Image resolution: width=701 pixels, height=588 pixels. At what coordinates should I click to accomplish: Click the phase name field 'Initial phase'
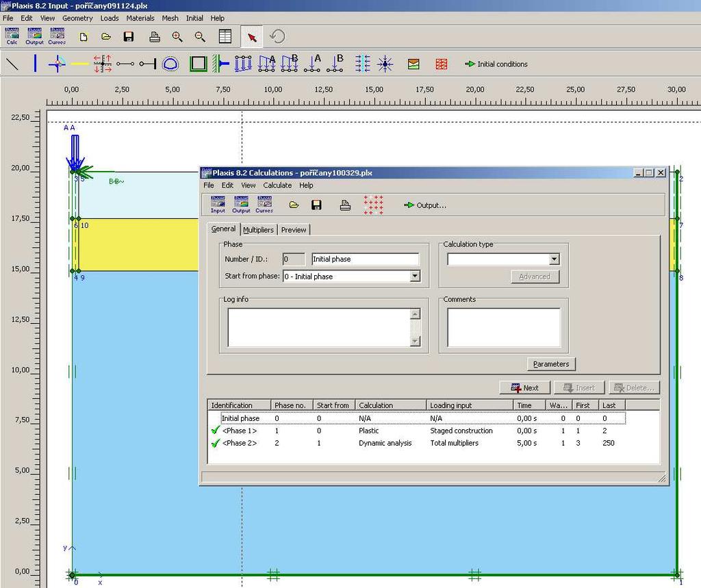tap(366, 259)
